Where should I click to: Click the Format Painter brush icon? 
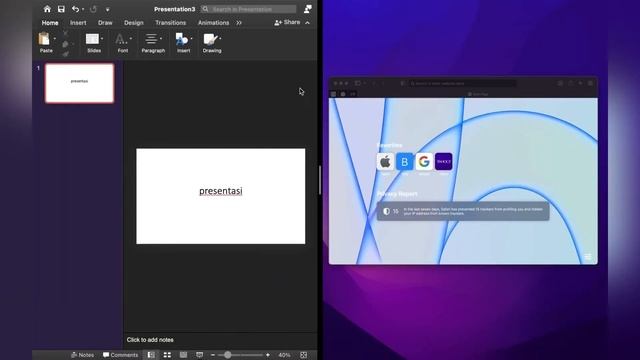click(65, 53)
